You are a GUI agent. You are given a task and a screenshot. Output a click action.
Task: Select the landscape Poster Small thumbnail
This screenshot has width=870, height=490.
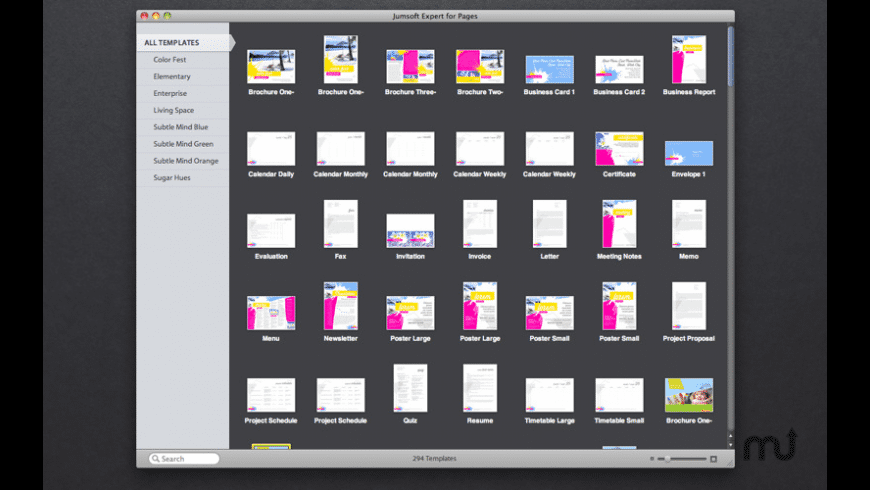(549, 313)
